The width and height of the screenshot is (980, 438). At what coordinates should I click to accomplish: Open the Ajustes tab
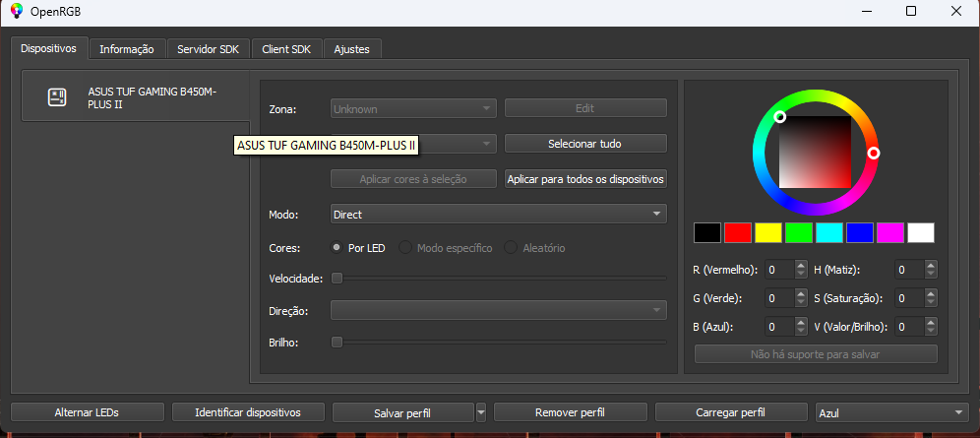click(352, 49)
